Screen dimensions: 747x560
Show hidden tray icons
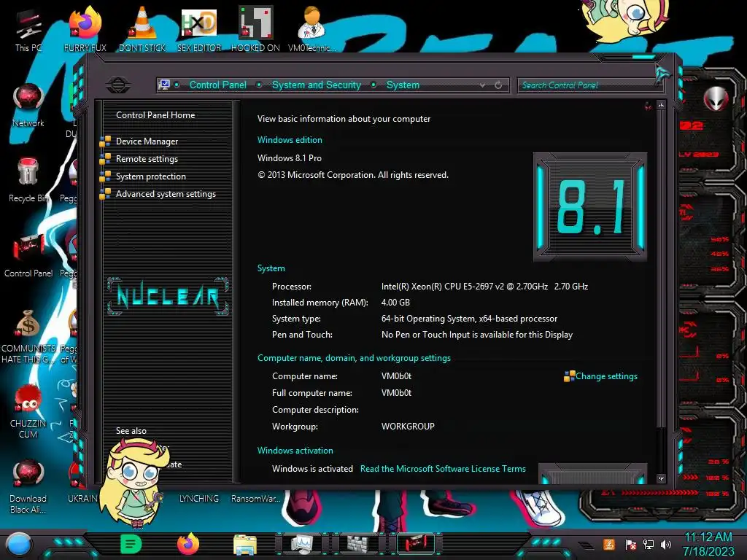click(587, 545)
